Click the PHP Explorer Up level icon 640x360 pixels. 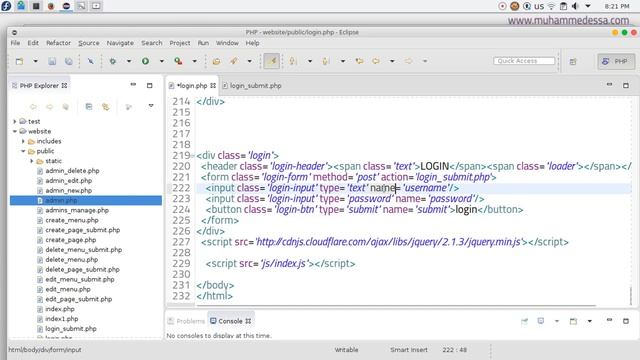pos(66,107)
